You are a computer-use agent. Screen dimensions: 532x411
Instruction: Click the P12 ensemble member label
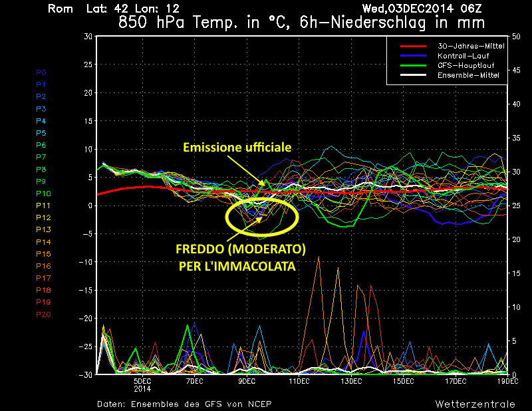tap(43, 217)
